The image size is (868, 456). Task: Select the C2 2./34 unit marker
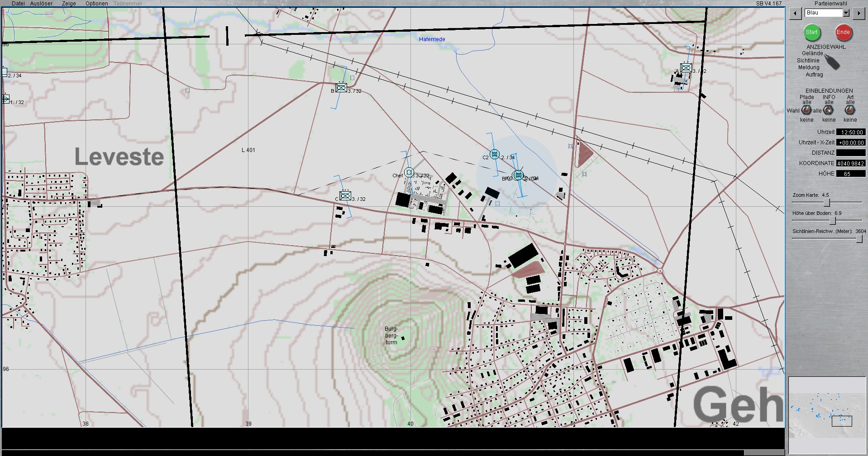tap(495, 154)
